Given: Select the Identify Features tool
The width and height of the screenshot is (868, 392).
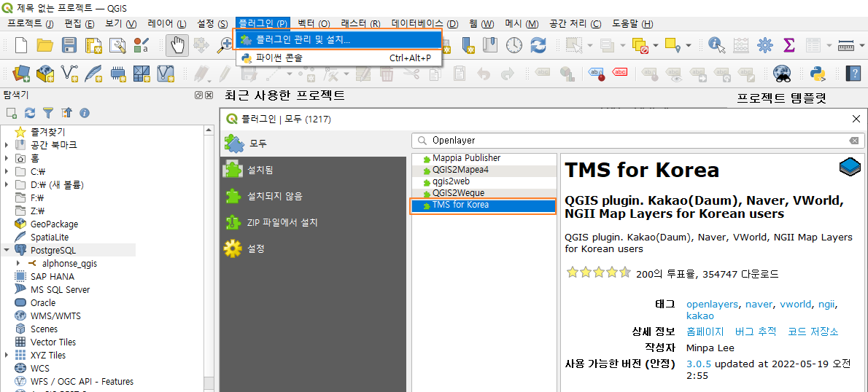Looking at the screenshot, I should click(717, 44).
